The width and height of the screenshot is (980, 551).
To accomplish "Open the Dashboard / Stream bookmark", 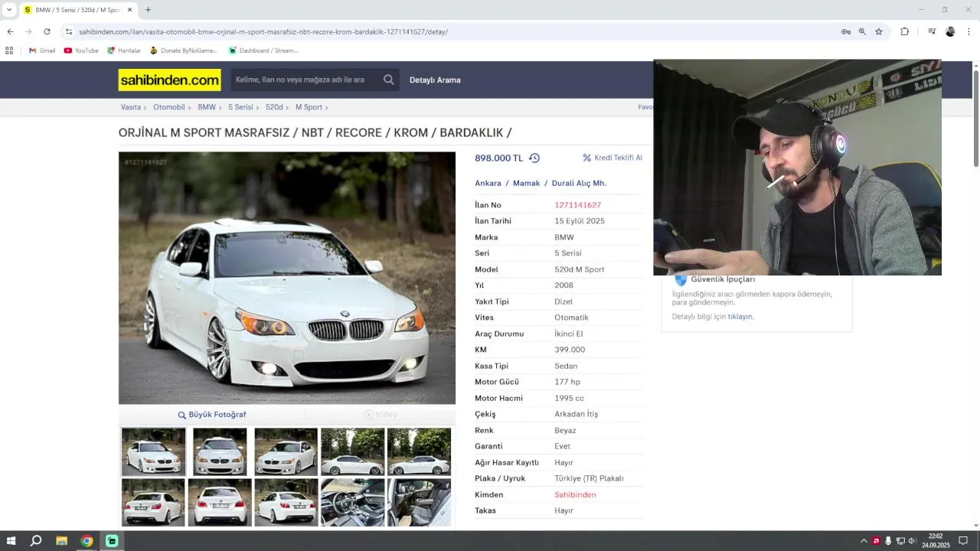I will click(263, 51).
